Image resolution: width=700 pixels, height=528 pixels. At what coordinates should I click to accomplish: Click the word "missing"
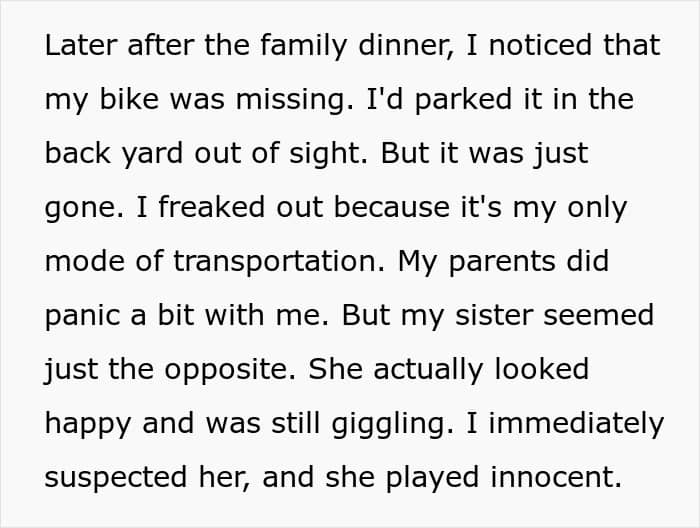[294, 101]
